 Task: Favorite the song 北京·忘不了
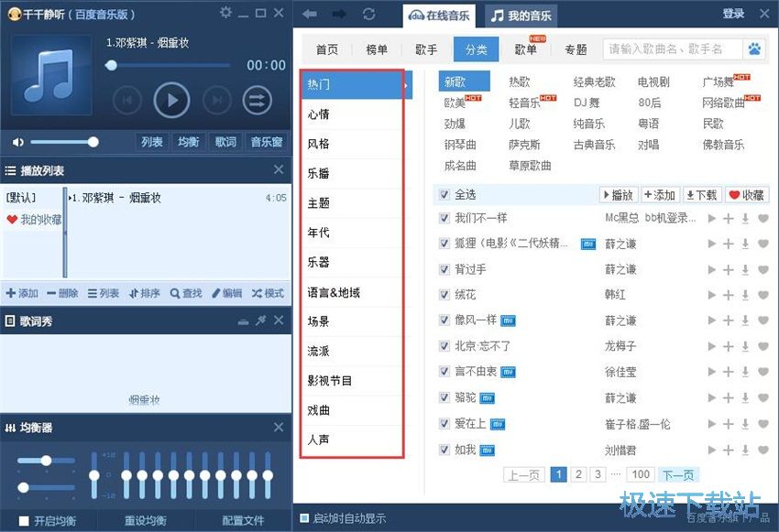point(763,346)
